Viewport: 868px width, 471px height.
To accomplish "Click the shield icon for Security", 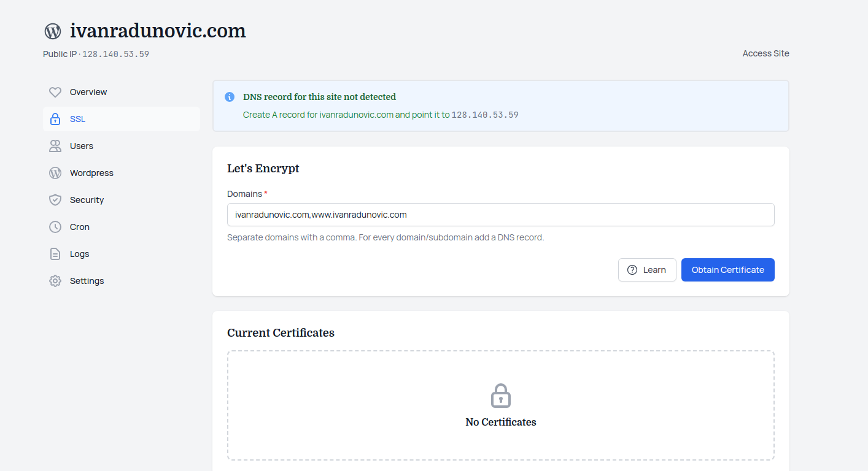I will point(55,200).
